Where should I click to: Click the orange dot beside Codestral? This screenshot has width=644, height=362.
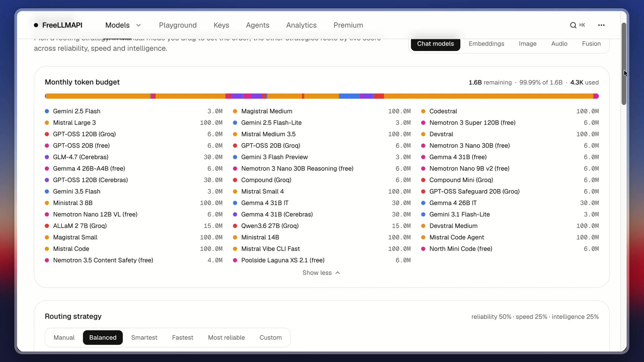pyautogui.click(x=423, y=111)
